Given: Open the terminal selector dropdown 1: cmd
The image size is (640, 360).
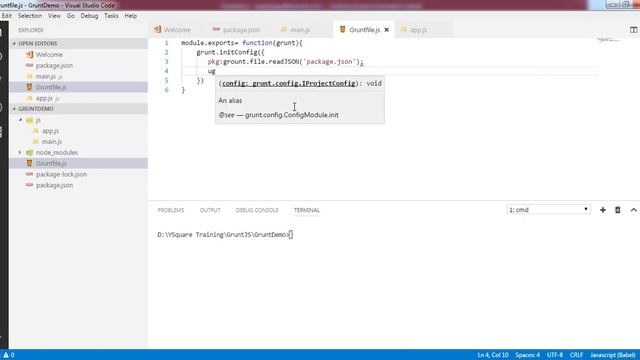Looking at the screenshot, I should tap(549, 210).
